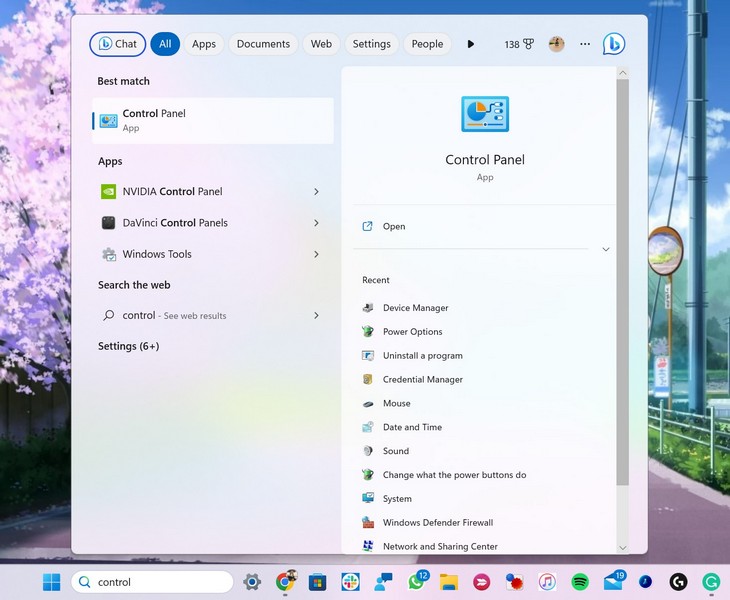Switch to the Documents filter tab
730x600 pixels.
tap(263, 44)
